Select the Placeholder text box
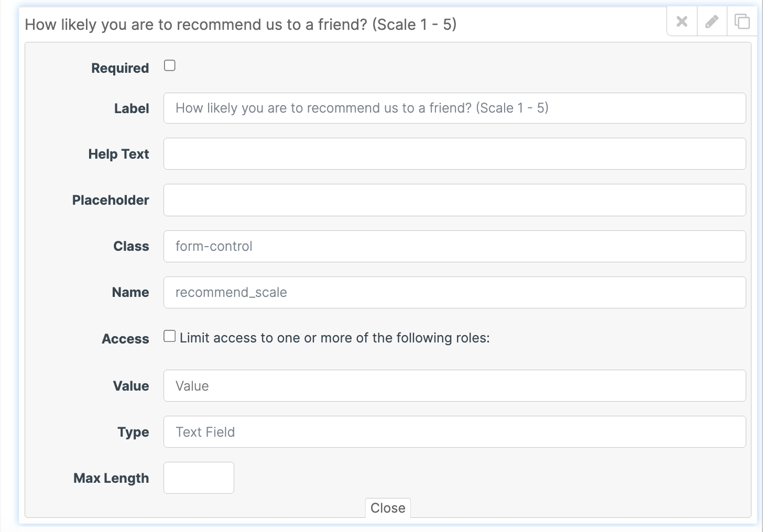Viewport: 763px width, 532px height. pyautogui.click(x=454, y=200)
